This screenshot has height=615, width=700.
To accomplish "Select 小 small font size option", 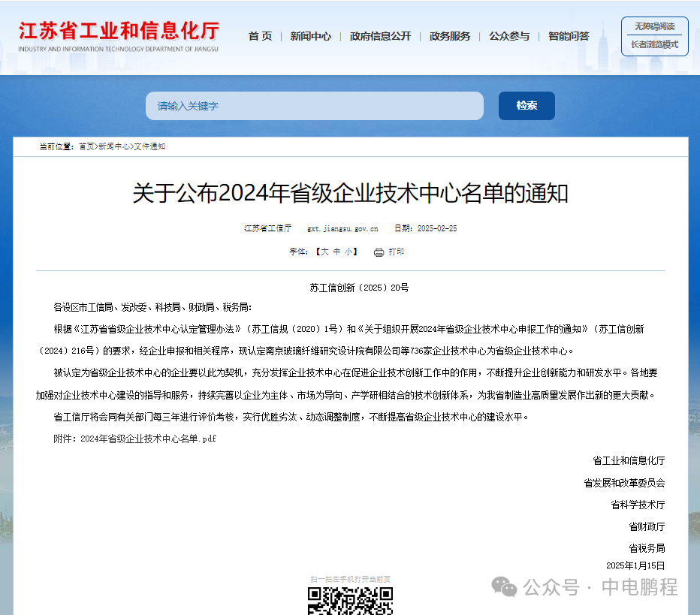I will (348, 252).
